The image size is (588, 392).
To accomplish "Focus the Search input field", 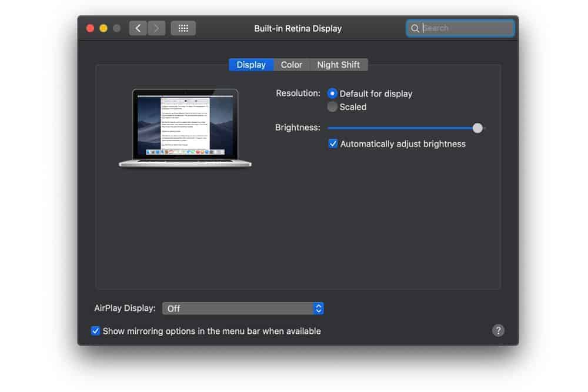I will pos(466,28).
